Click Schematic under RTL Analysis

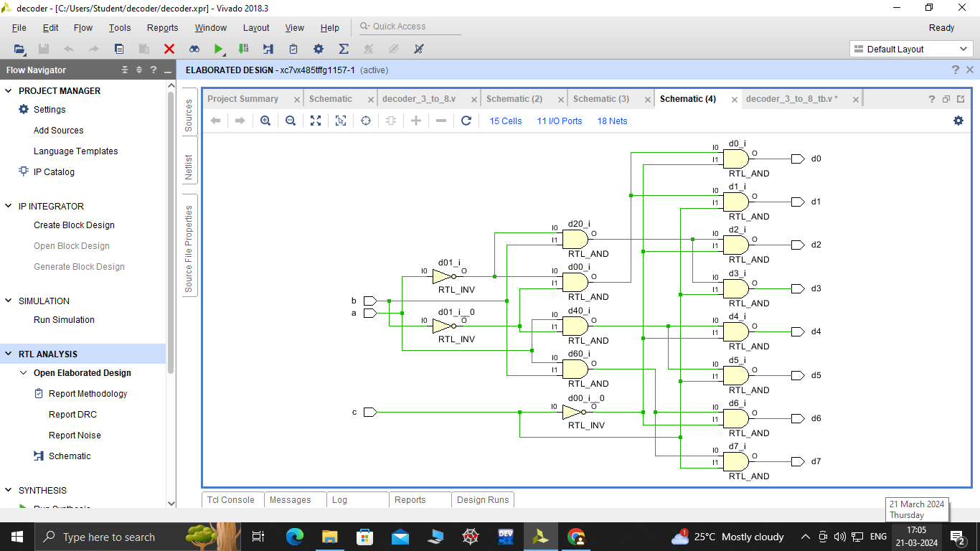(x=70, y=456)
